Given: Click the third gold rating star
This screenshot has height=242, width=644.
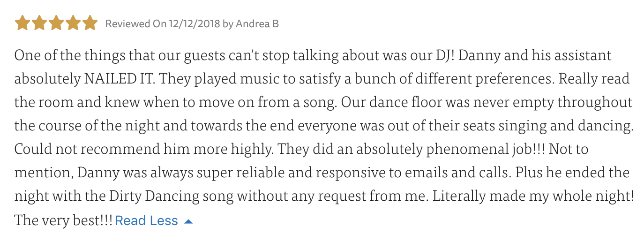Looking at the screenshot, I should click(56, 23).
